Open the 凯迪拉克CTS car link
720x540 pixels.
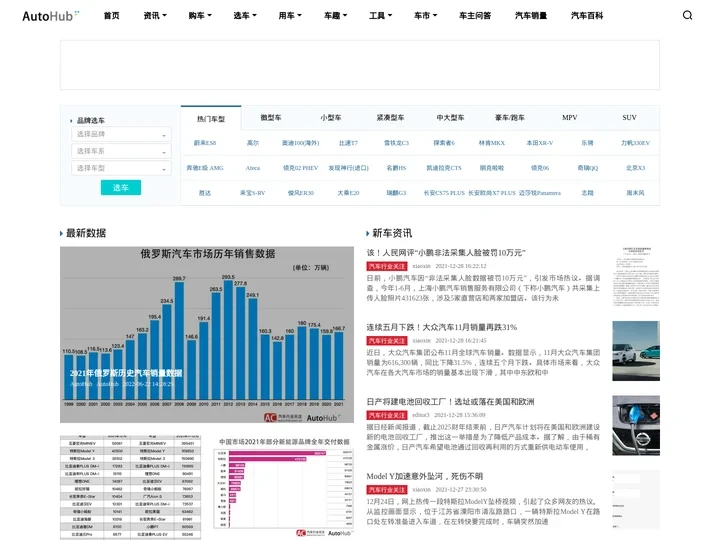coord(444,168)
